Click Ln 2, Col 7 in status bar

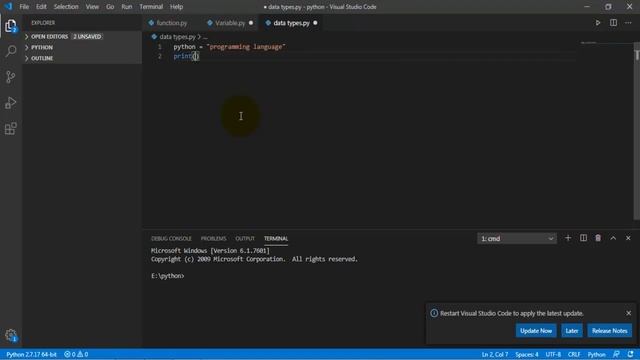(x=495, y=354)
